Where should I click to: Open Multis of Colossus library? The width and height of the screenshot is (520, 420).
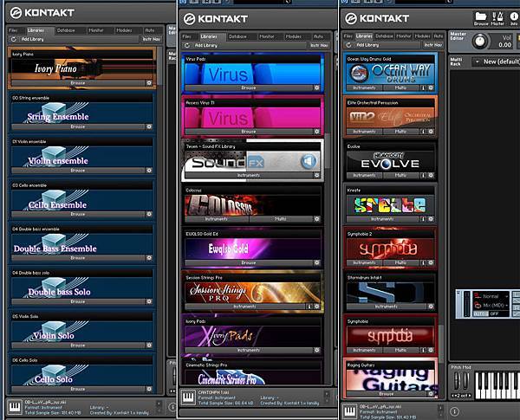(x=281, y=219)
